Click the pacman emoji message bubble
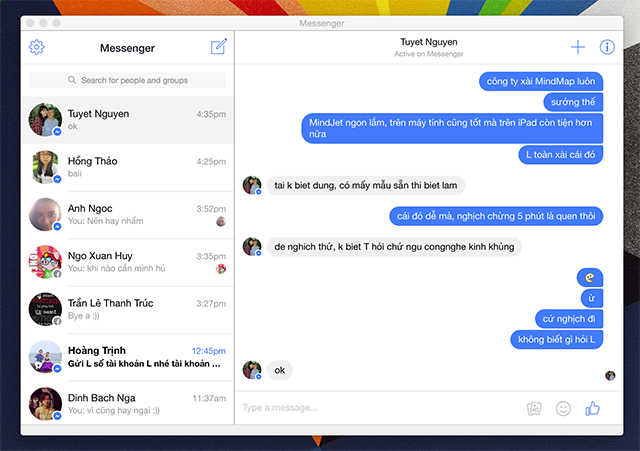Viewport: 640px width, 451px height. point(590,278)
